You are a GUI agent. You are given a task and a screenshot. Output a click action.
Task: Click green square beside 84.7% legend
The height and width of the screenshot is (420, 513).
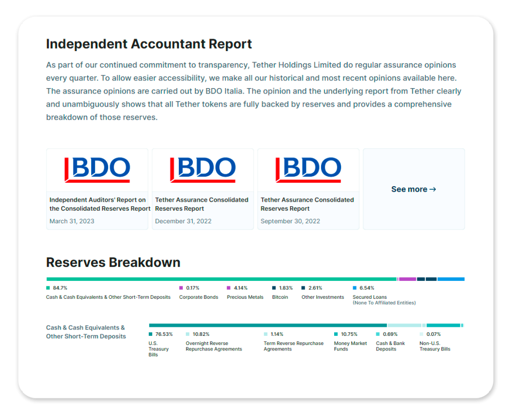tap(48, 288)
